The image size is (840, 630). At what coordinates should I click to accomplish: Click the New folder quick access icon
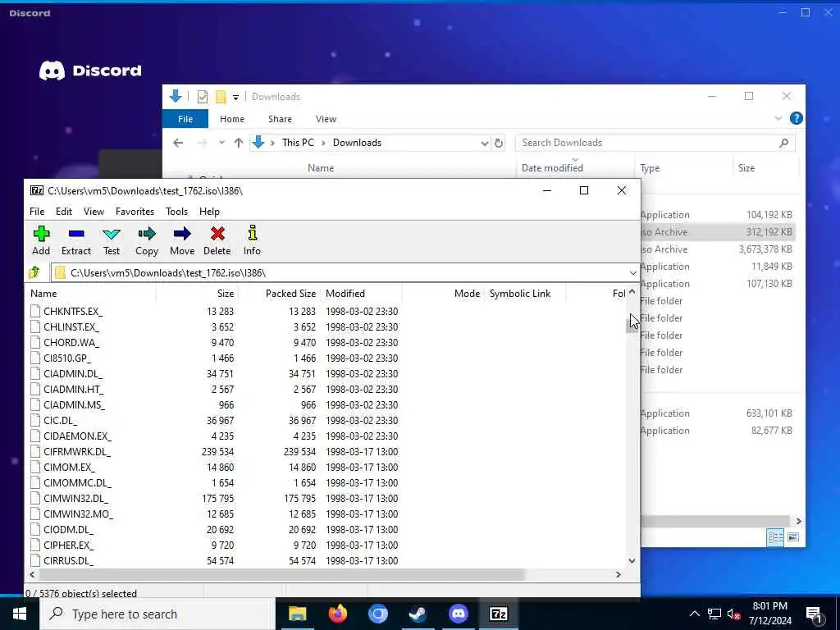220,97
